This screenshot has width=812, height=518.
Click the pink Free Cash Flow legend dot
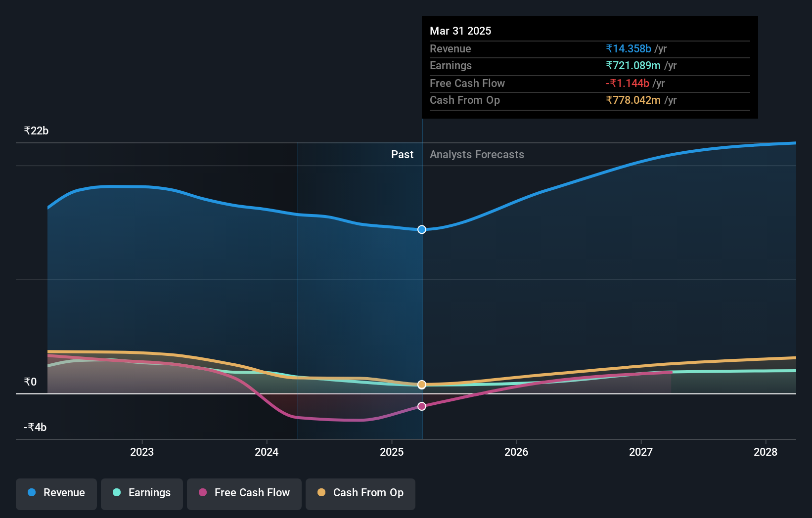pyautogui.click(x=203, y=492)
